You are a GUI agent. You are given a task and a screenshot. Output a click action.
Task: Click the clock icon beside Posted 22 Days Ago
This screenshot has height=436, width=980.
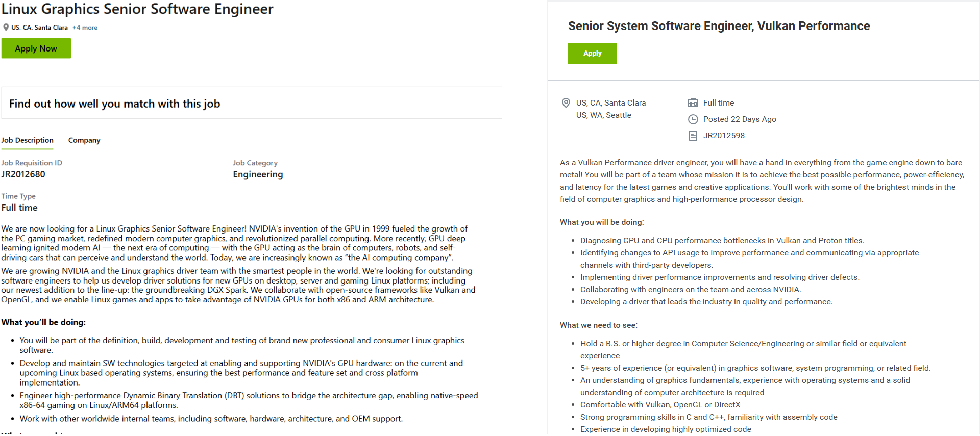[693, 119]
